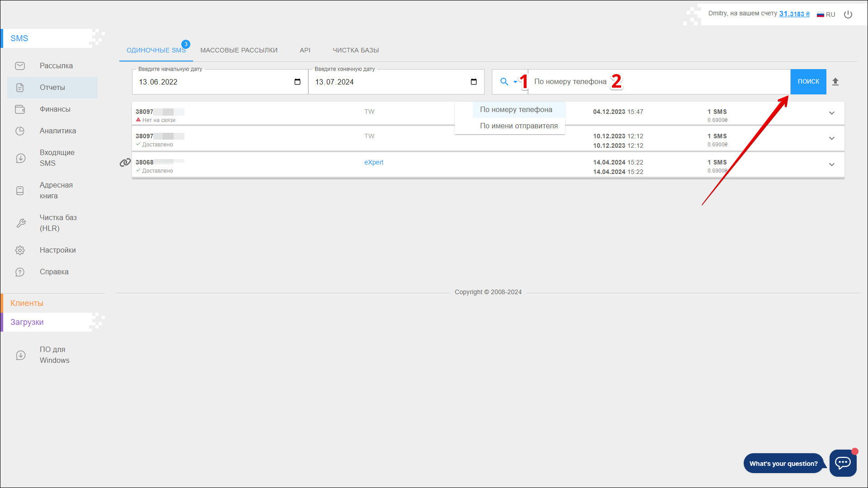Select 'По имени отправителя' option
This screenshot has height=488, width=868.
click(519, 126)
